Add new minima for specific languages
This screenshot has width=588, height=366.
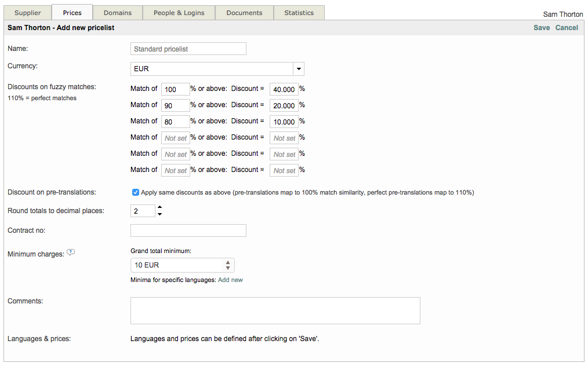(230, 280)
